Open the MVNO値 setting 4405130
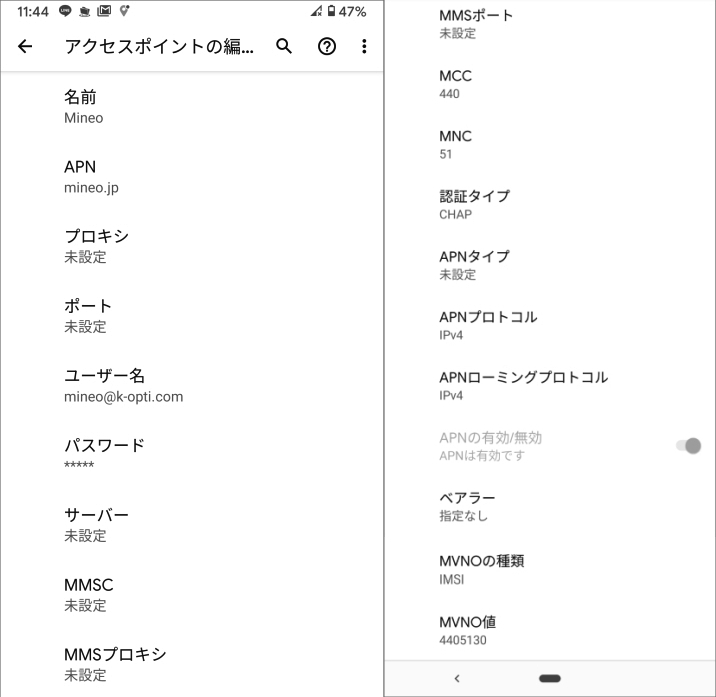Viewport: 716px width, 697px height. (x=550, y=630)
